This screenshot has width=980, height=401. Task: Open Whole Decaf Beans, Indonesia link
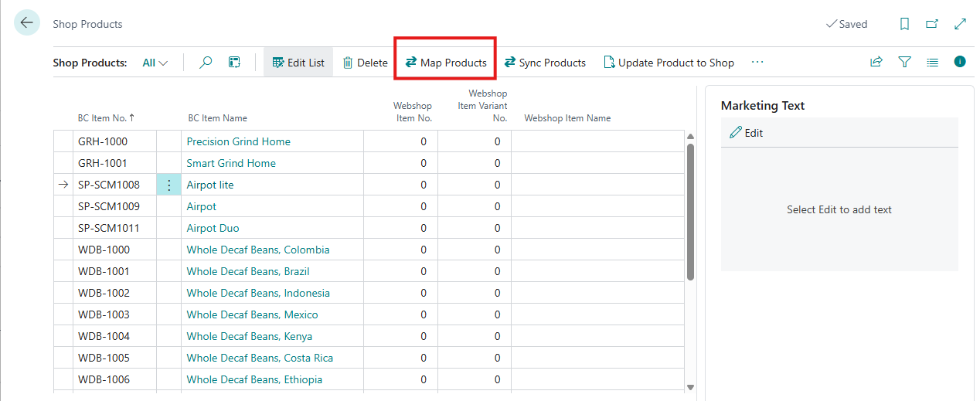[x=258, y=293]
